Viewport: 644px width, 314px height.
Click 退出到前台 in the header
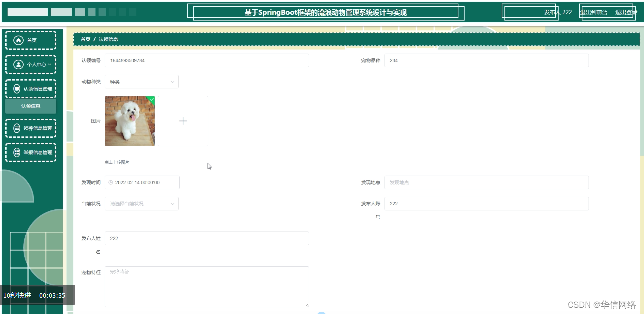point(593,12)
